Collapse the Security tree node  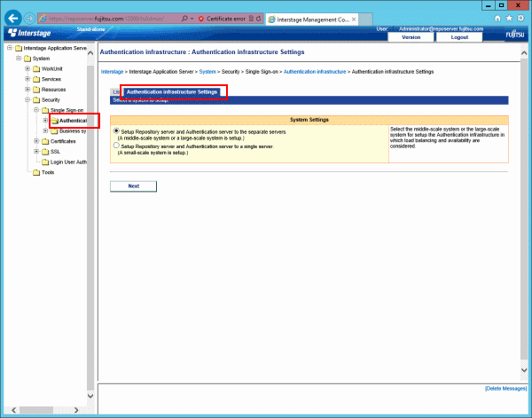coord(27,100)
